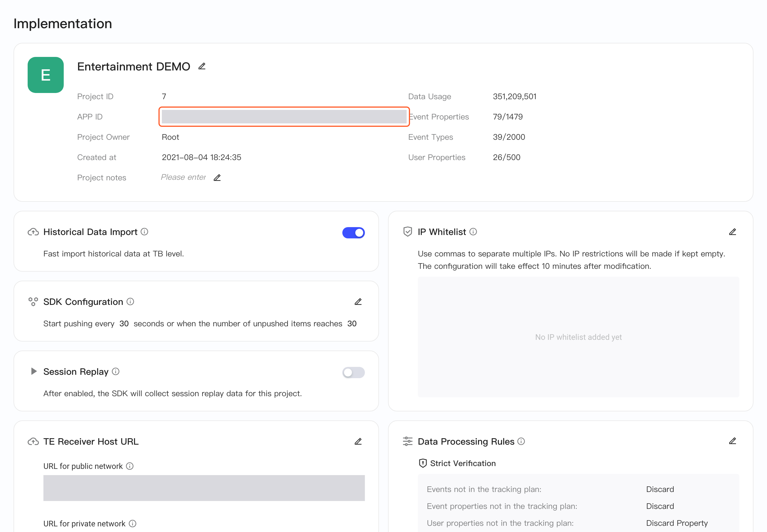Viewport: 767px width, 532px height.
Task: Click the Strict Verification label
Action: (463, 463)
